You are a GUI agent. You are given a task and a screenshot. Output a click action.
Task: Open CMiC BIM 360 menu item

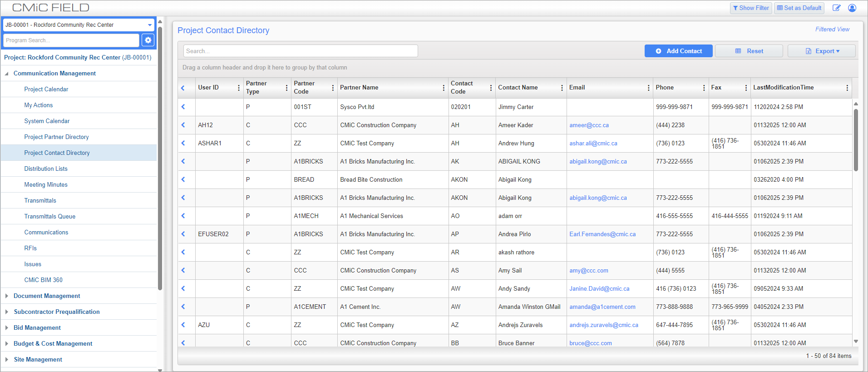point(44,280)
